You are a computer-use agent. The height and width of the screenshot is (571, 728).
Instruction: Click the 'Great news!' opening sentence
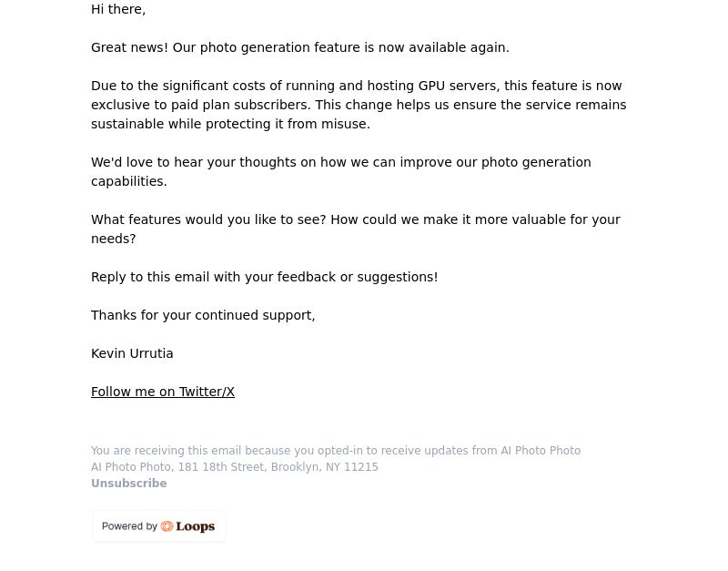coord(299,47)
